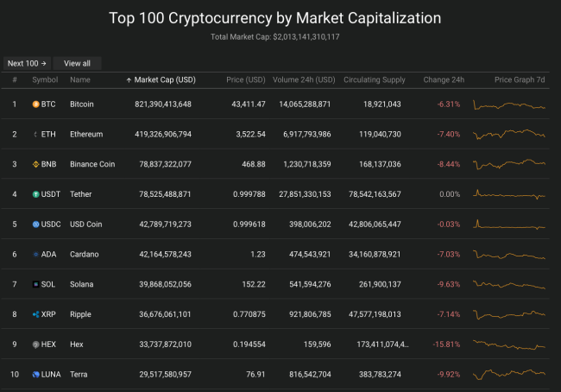The image size is (561, 392).
Task: Open Bitcoin 7d price graph
Action: tap(509, 104)
